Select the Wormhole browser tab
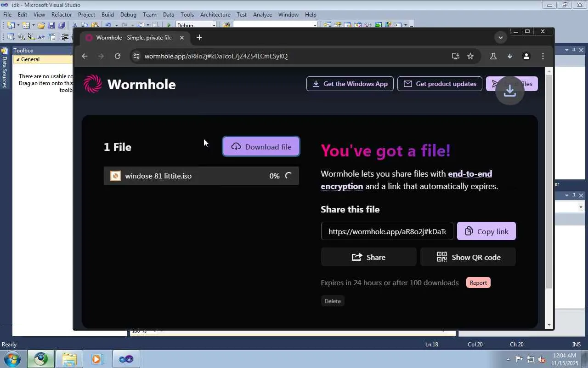The image size is (588, 368). [134, 38]
